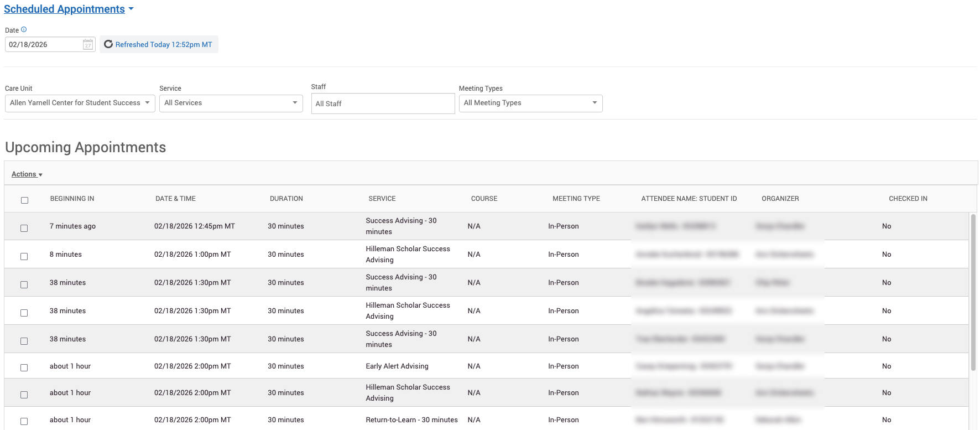Click the BEGINNING IN column header

(x=72, y=199)
